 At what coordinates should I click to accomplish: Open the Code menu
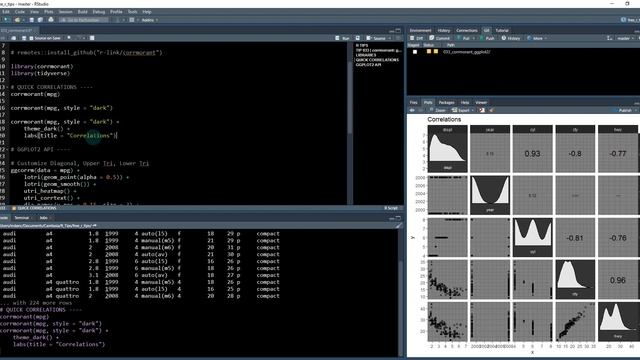pos(20,12)
